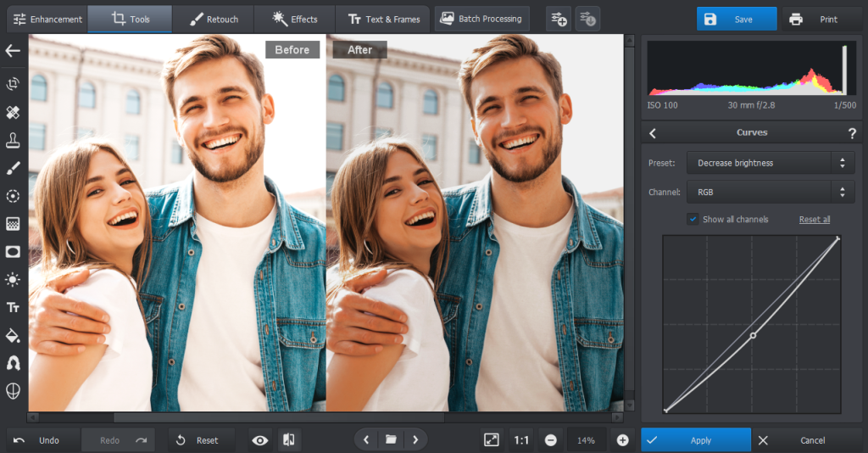Click the midpoint handle on the curve

point(753,335)
